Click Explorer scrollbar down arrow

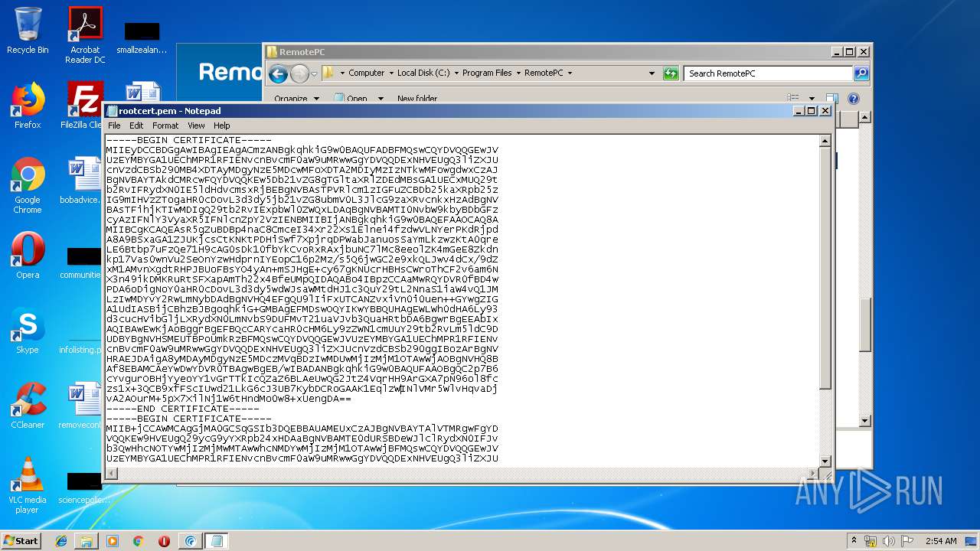pyautogui.click(x=864, y=421)
